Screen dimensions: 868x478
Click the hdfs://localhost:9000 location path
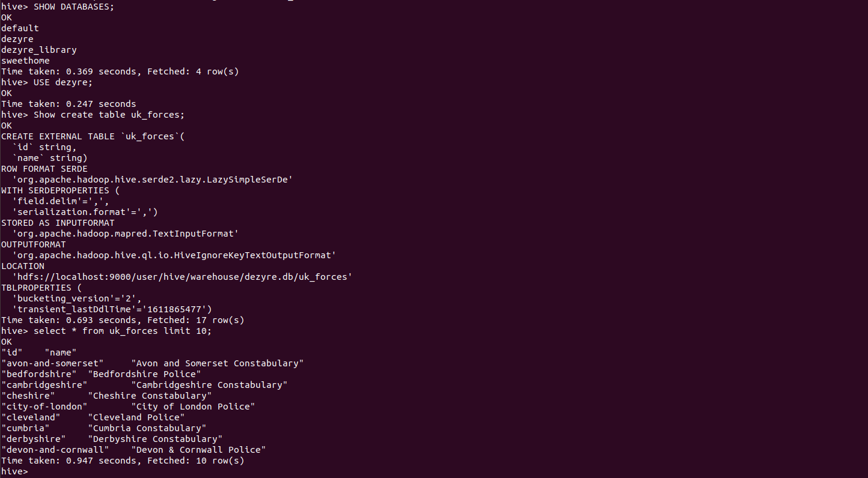(182, 277)
